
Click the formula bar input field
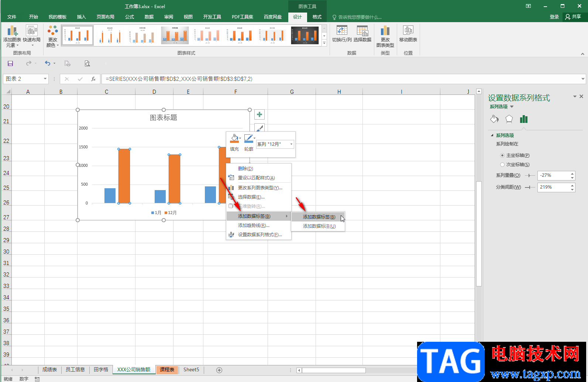tap(341, 79)
